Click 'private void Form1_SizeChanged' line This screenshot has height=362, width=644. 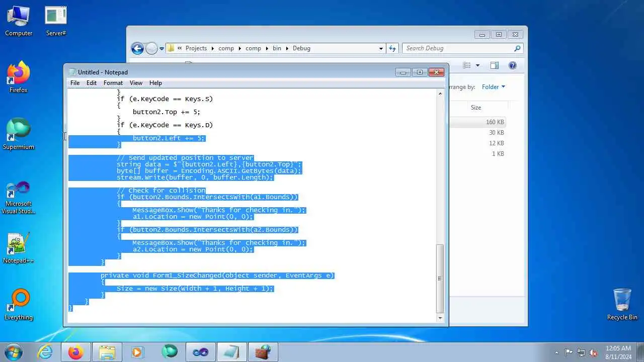click(x=217, y=276)
